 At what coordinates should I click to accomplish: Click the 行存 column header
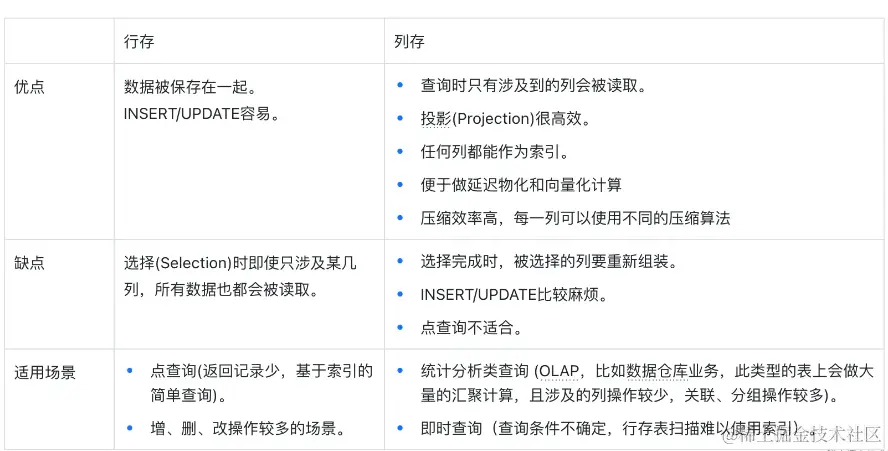(x=139, y=41)
